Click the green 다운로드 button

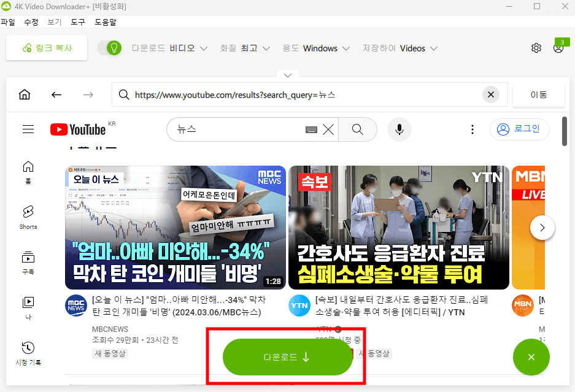[288, 357]
